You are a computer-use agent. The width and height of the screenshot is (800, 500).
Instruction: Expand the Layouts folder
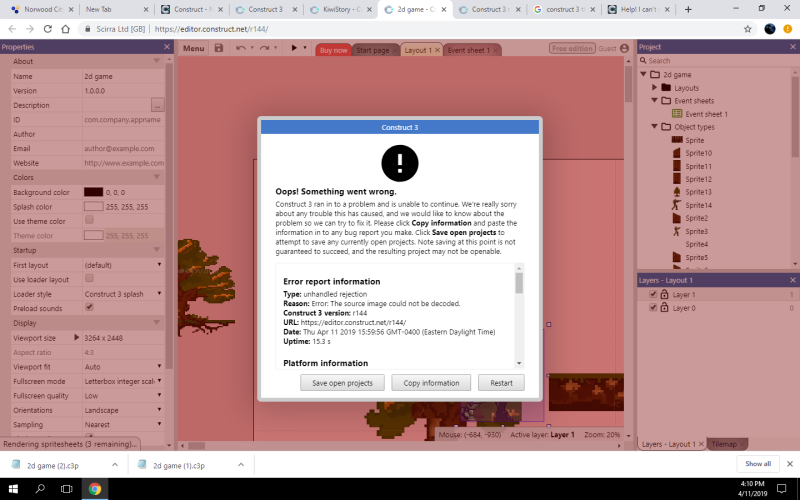tap(655, 88)
